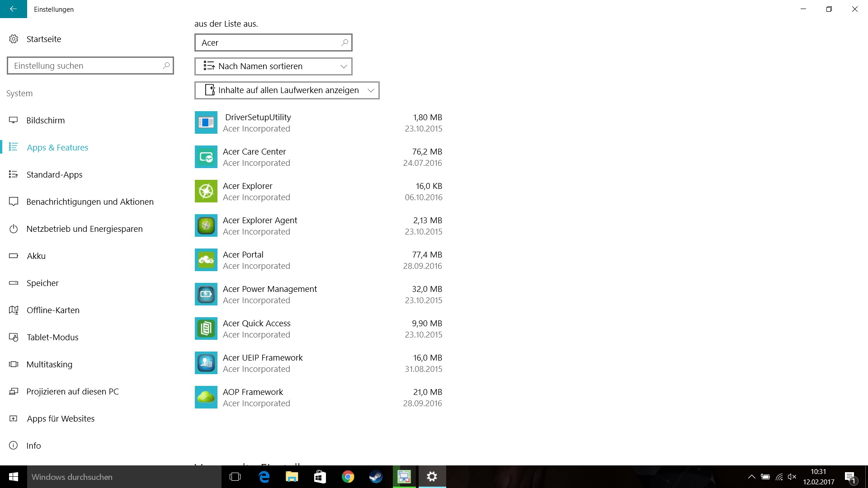The width and height of the screenshot is (868, 488).
Task: Open Google Chrome from the taskbar
Action: tap(348, 477)
